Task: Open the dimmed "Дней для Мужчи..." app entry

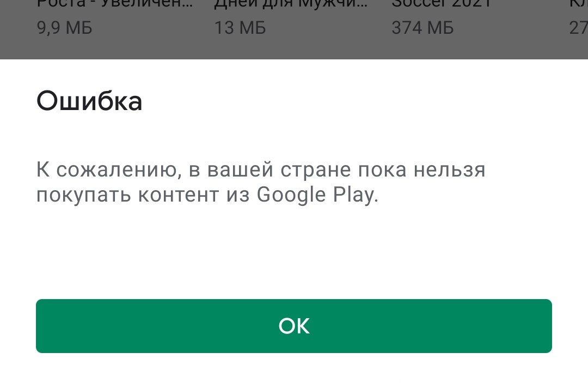Action: point(291,4)
